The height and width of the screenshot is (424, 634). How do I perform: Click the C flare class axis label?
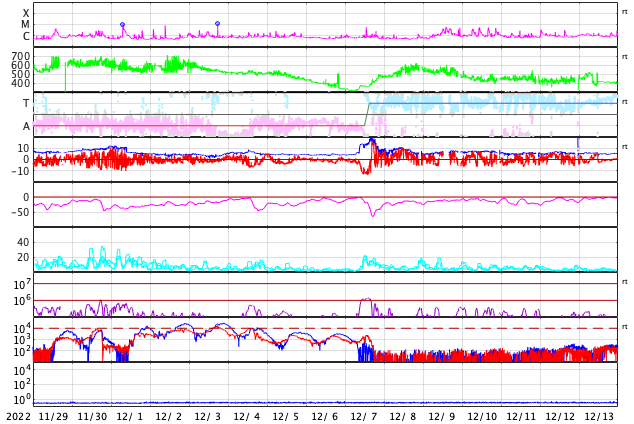(x=26, y=36)
